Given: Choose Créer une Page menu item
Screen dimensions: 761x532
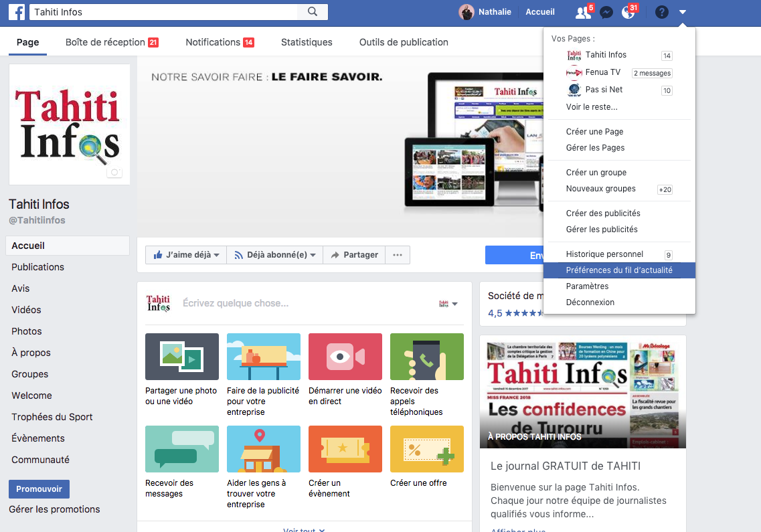Looking at the screenshot, I should 619,132.
